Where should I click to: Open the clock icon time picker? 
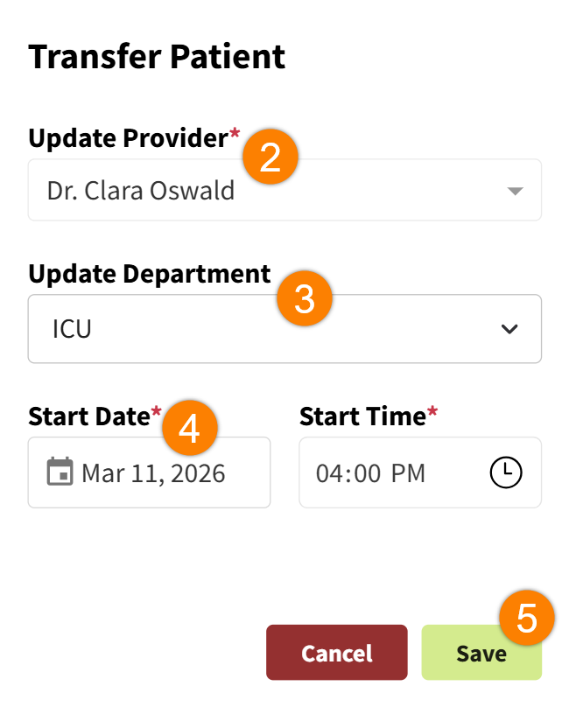tap(505, 472)
